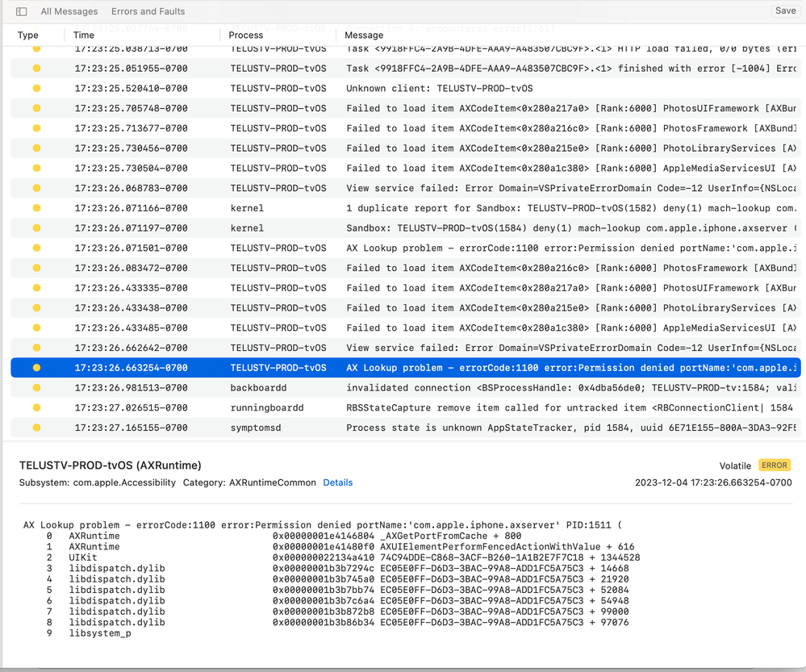Click the Message column header
Screen dimensions: 806x672
pos(364,35)
